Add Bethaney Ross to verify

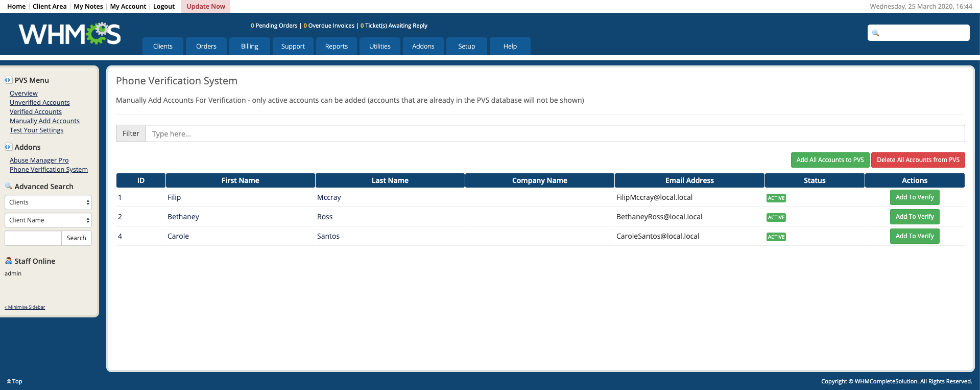pos(915,217)
